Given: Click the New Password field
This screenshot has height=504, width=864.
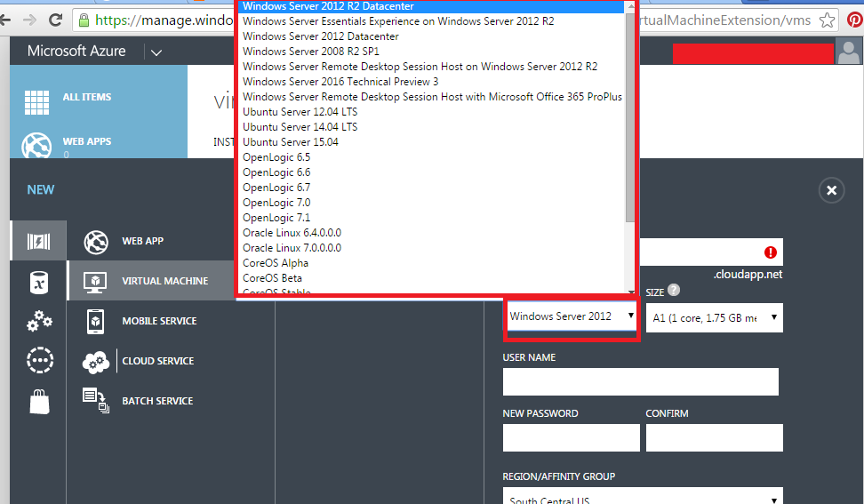Looking at the screenshot, I should tap(571, 438).
